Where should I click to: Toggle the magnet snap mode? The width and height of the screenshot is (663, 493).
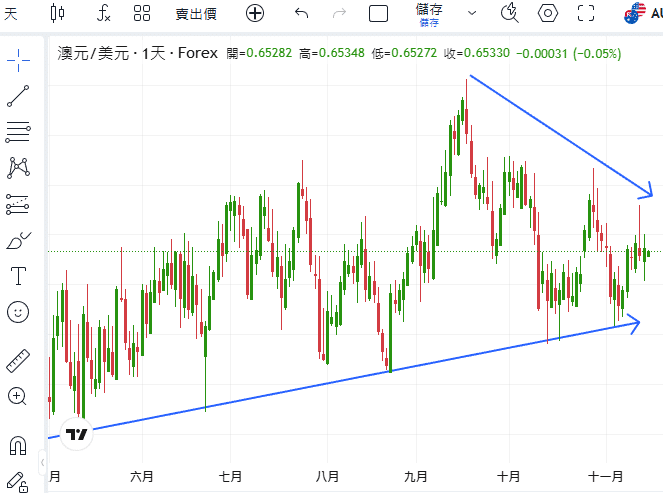tap(18, 446)
